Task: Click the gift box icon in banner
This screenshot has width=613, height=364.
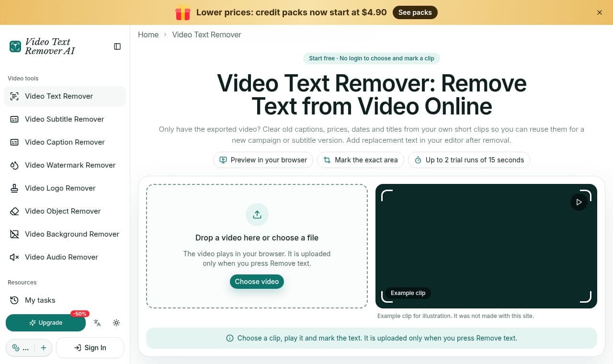Action: (x=183, y=12)
